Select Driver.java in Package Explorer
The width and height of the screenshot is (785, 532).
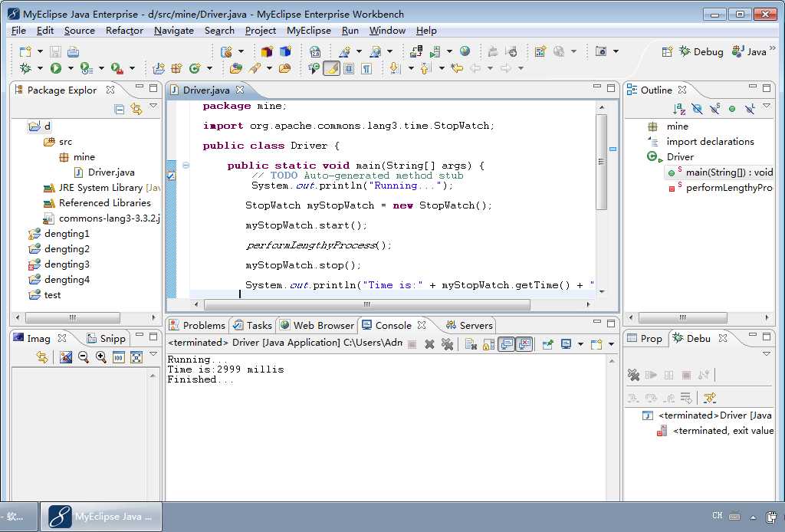point(110,172)
